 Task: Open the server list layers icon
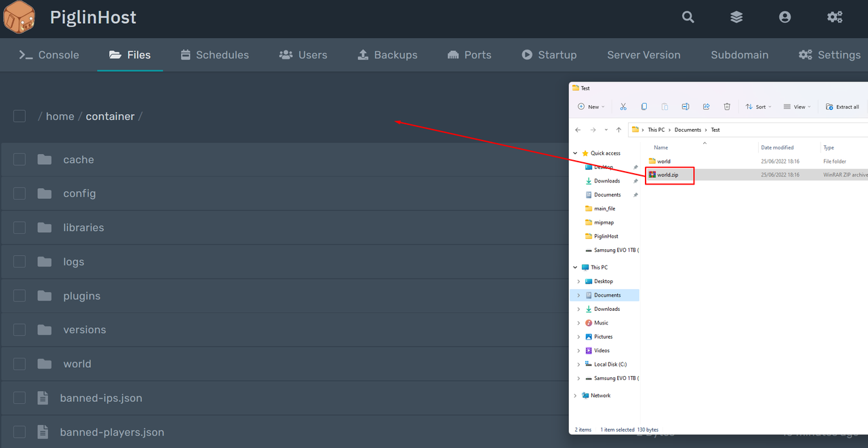[736, 17]
